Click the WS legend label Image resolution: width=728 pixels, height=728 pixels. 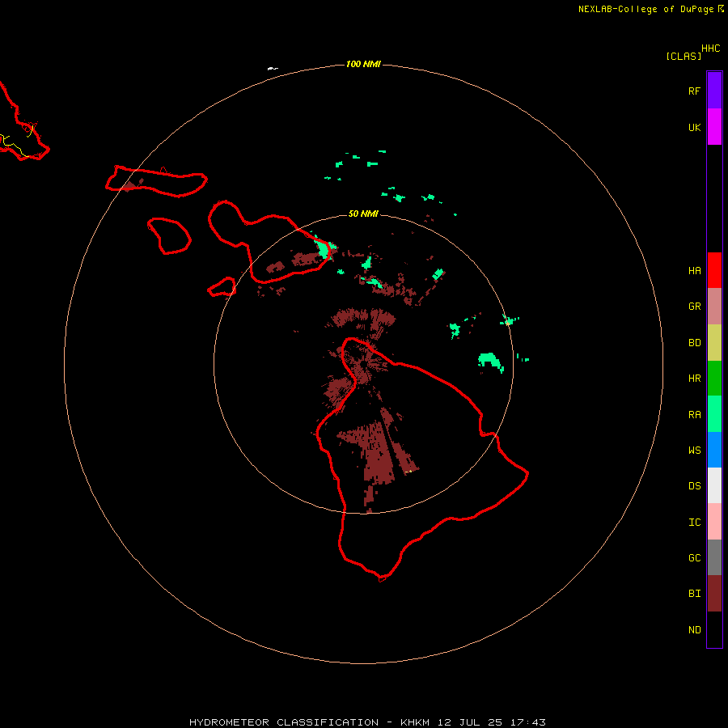point(694,451)
